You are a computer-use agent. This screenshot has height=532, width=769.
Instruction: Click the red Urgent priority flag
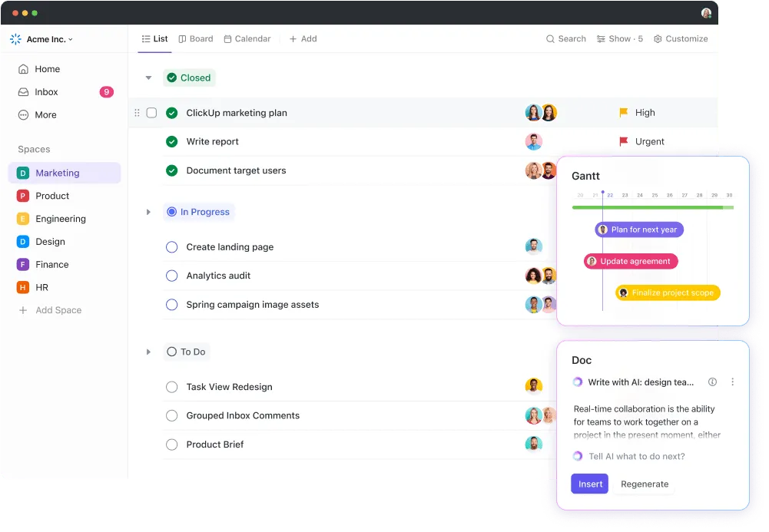(x=623, y=141)
